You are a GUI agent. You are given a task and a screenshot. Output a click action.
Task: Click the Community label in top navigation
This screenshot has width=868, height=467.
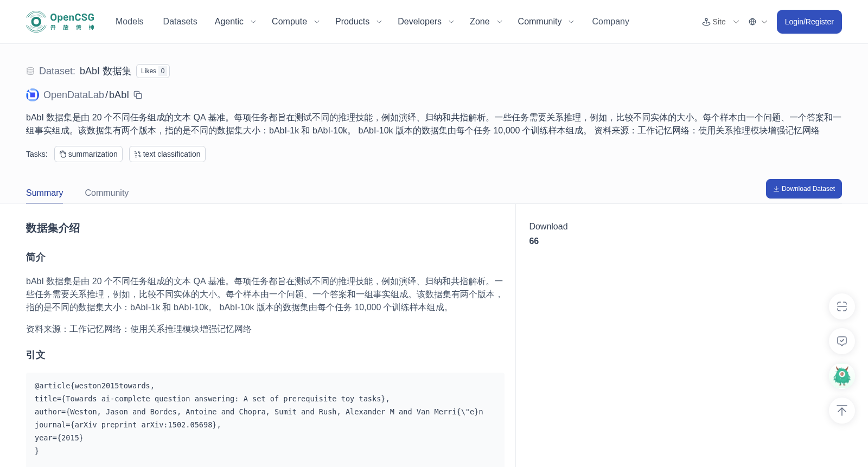pyautogui.click(x=539, y=22)
